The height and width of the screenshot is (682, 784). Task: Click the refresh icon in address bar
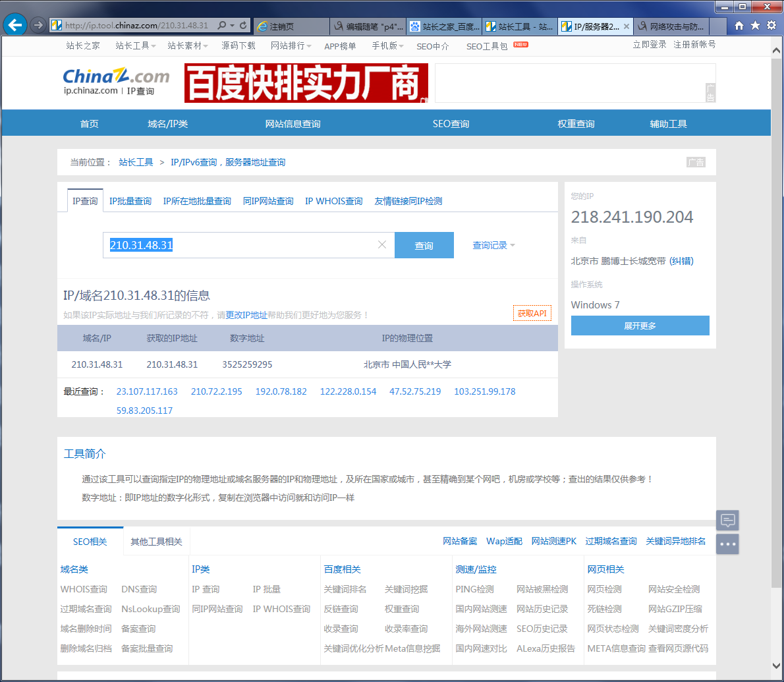pos(243,25)
